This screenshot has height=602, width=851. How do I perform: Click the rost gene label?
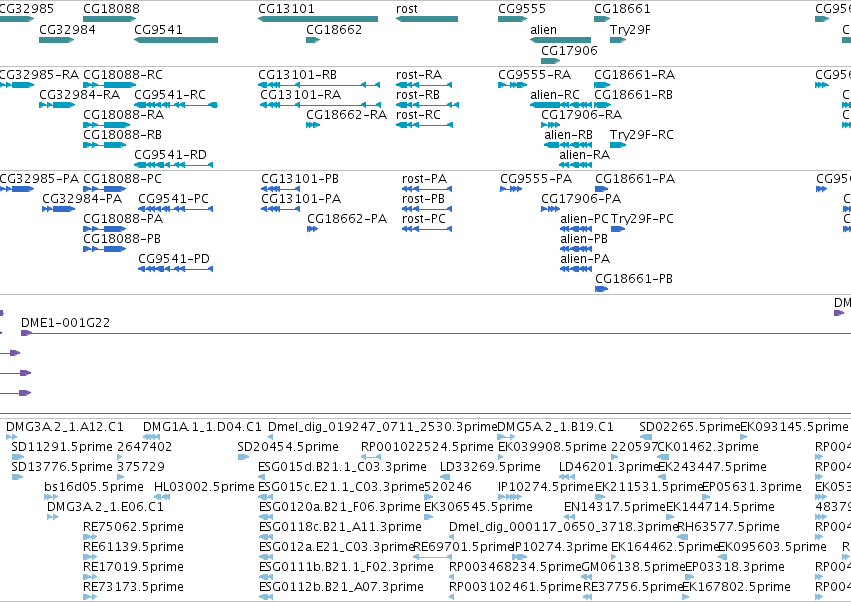[x=407, y=9]
